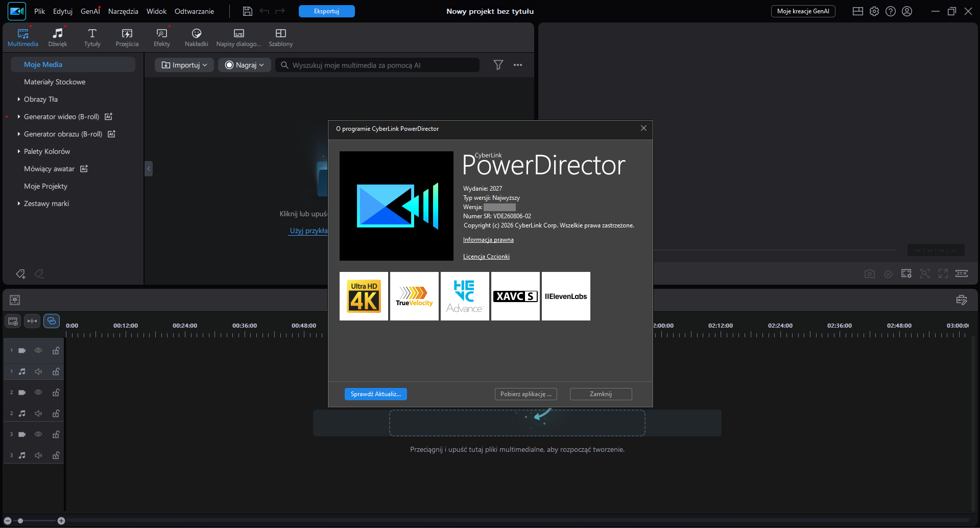Open the Dźwięk audio room
The image size is (980, 528).
58,37
